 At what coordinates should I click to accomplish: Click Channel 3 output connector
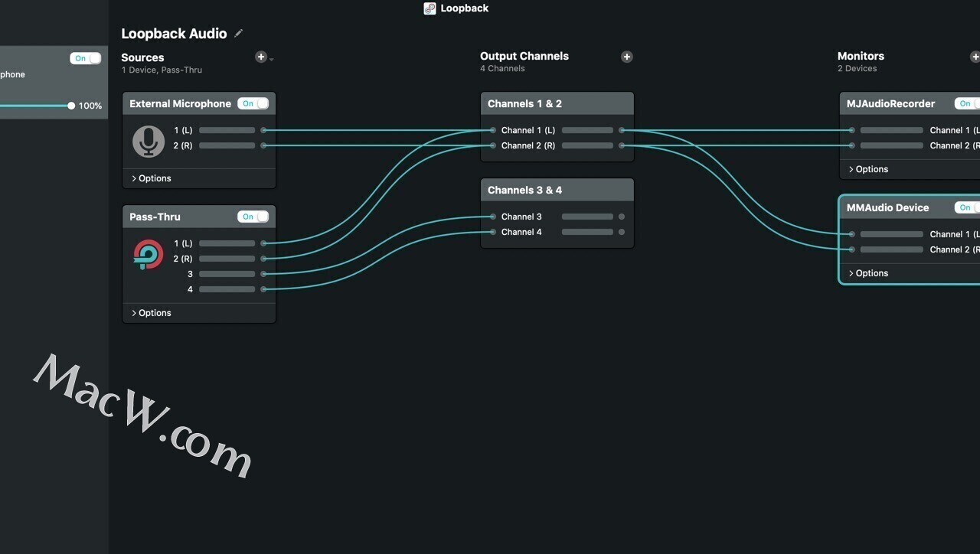pyautogui.click(x=622, y=217)
